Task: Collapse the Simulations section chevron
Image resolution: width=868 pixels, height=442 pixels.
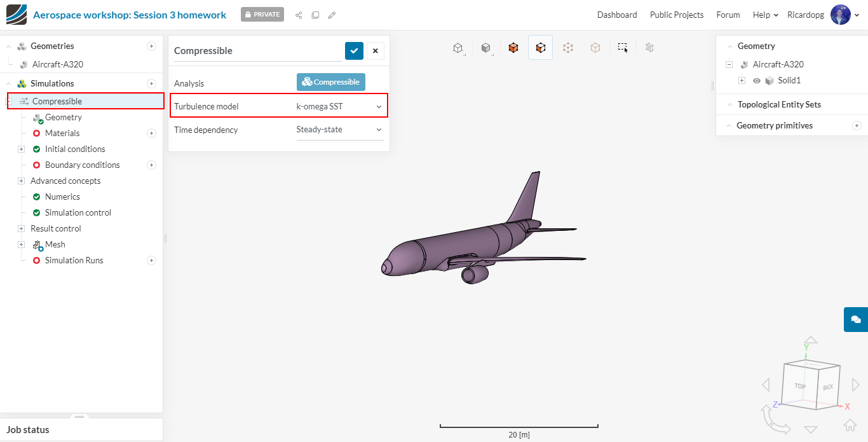Action: [8, 83]
